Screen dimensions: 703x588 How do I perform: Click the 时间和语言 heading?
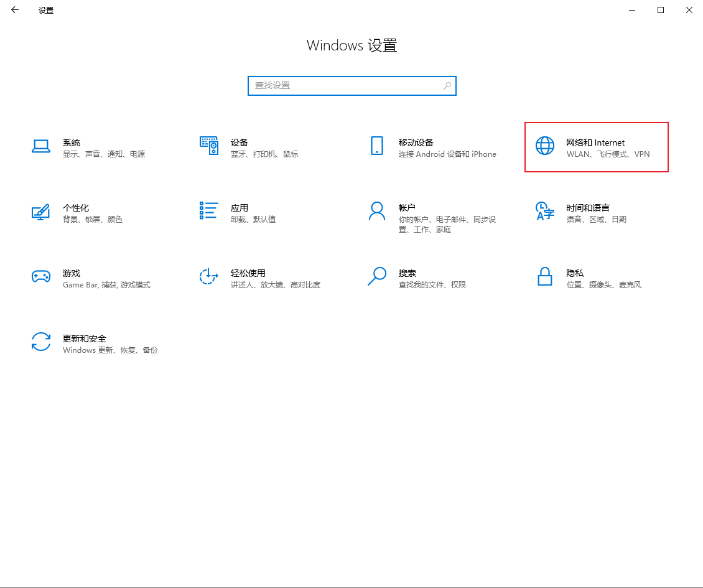click(588, 208)
